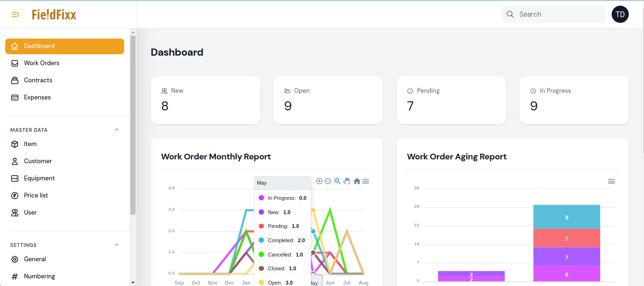Click the Search input field
The image size is (644, 286).
click(556, 14)
